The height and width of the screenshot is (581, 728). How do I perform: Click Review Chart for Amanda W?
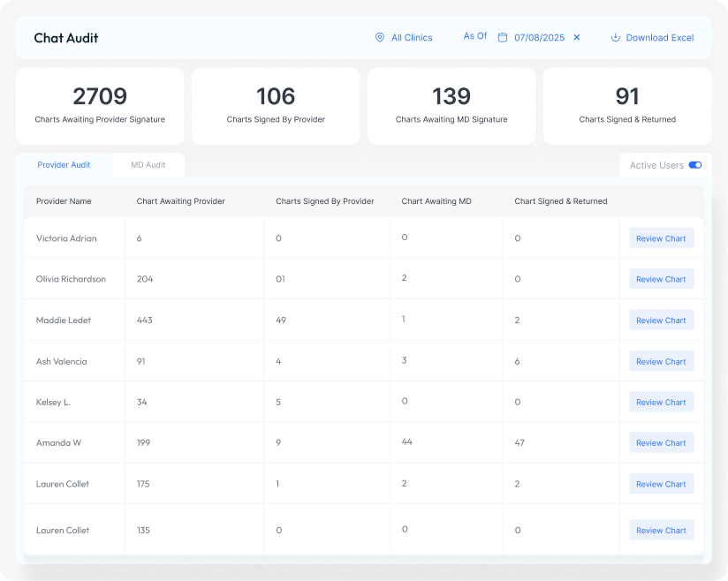(661, 443)
